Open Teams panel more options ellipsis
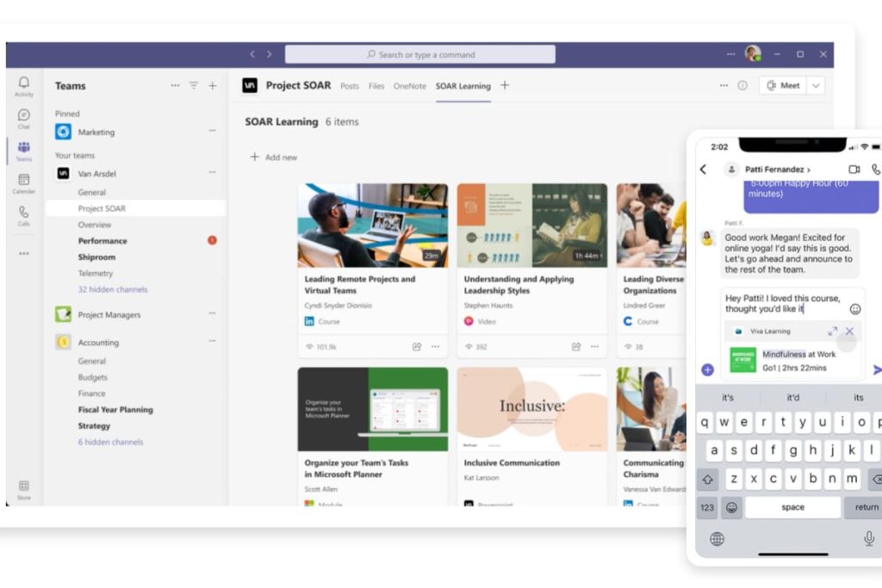 tap(175, 85)
